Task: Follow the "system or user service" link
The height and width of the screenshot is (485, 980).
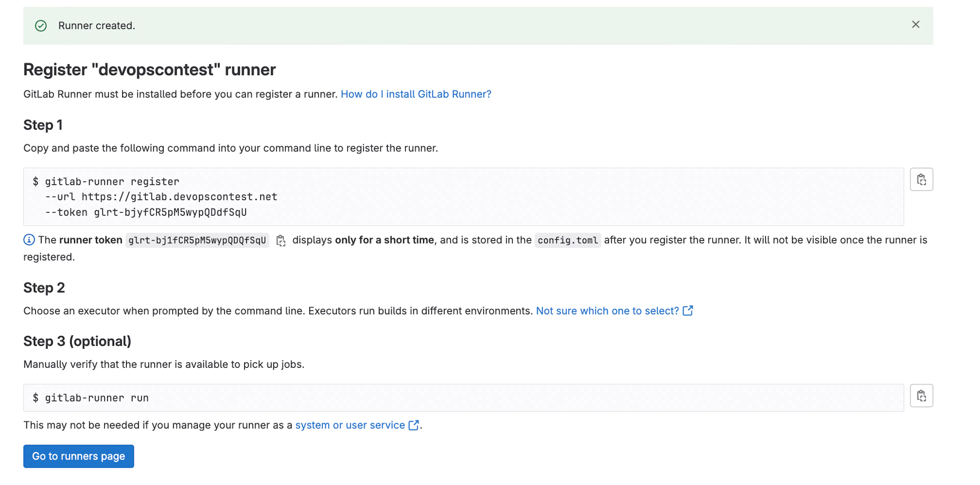Action: [350, 425]
